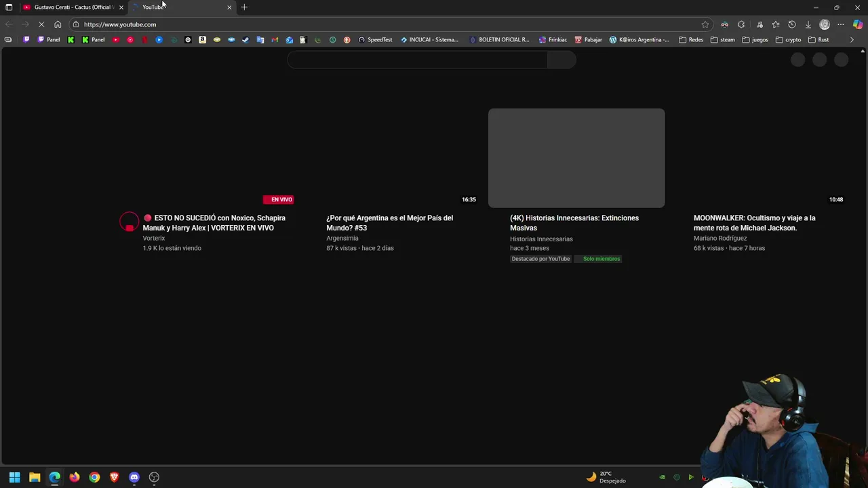Close the YouTube tab
The height and width of the screenshot is (488, 868).
tap(229, 7)
